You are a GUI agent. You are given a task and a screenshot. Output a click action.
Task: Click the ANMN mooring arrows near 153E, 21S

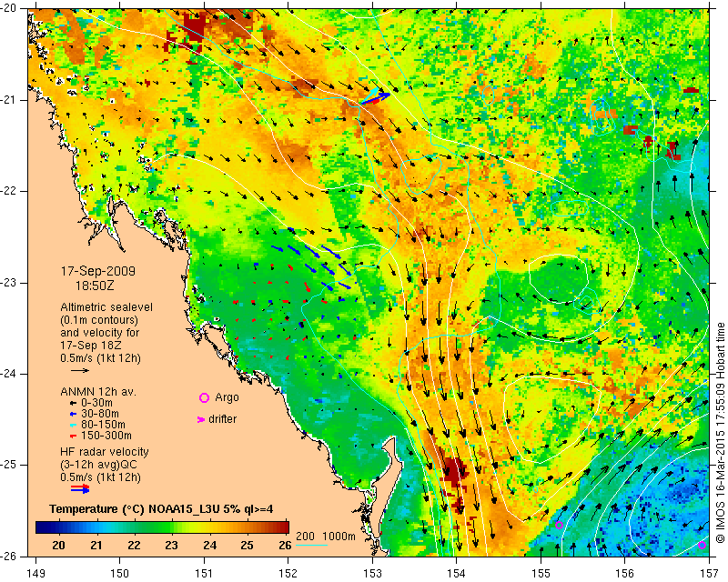[x=375, y=97]
